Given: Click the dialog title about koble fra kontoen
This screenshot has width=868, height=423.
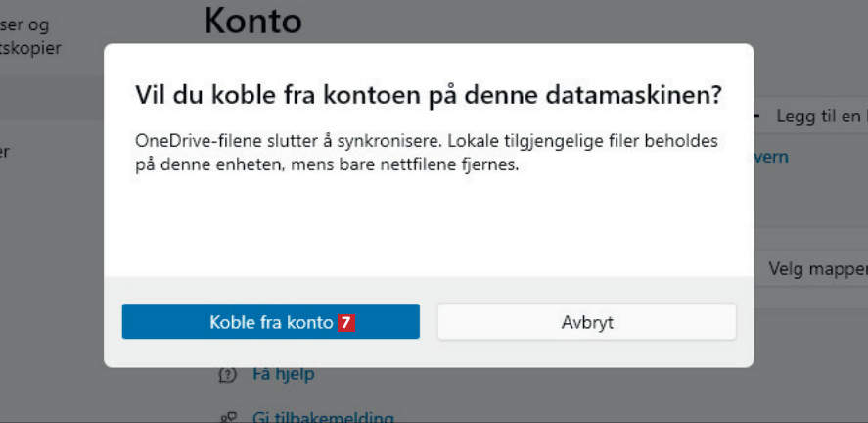Looking at the screenshot, I should point(427,96).
